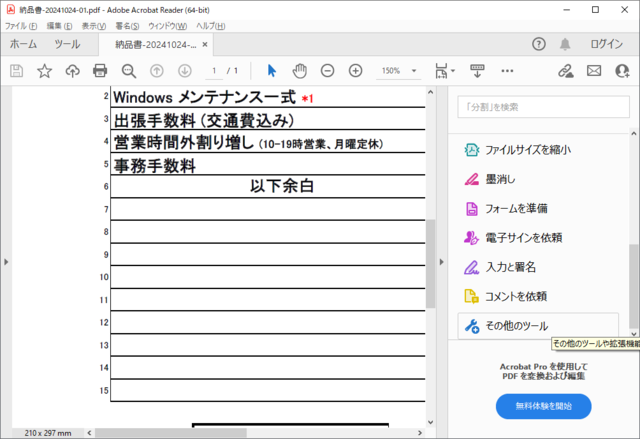The width and height of the screenshot is (640, 439).
Task: Click the 210 x 297 mm page size label
Action: point(48,433)
